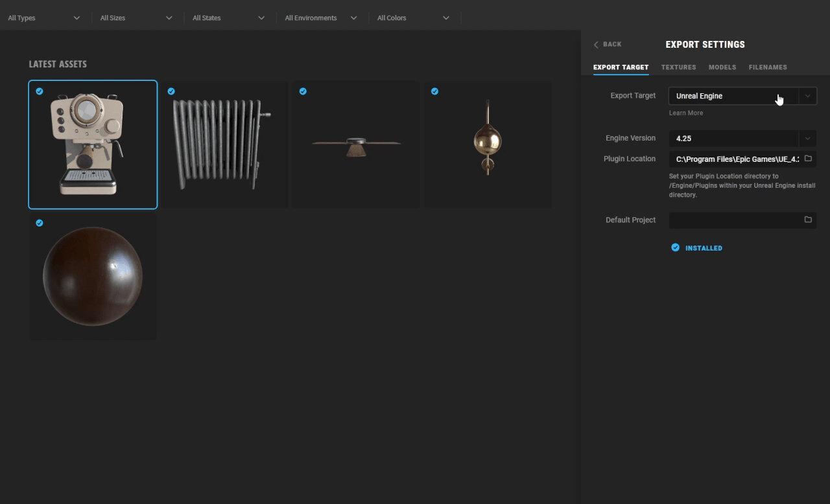The image size is (830, 504).
Task: Open the Export Target dropdown showing Unreal Engine
Action: click(x=808, y=95)
